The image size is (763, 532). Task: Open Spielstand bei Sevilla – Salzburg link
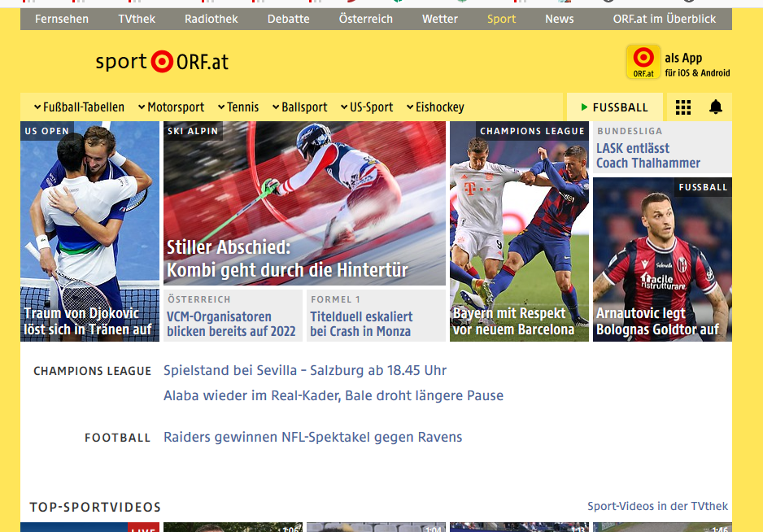point(304,370)
